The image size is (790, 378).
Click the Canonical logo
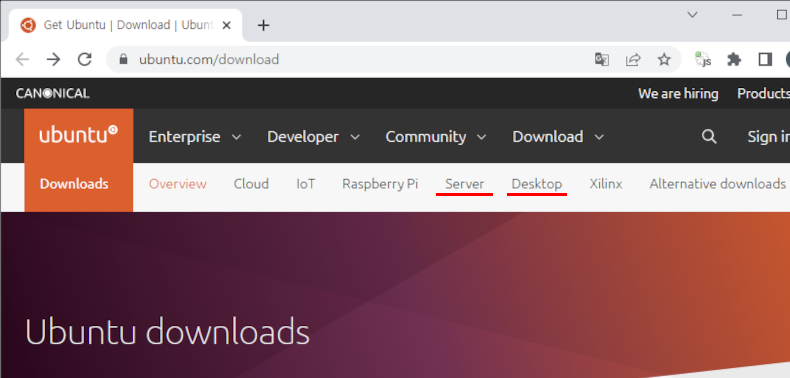(x=52, y=93)
